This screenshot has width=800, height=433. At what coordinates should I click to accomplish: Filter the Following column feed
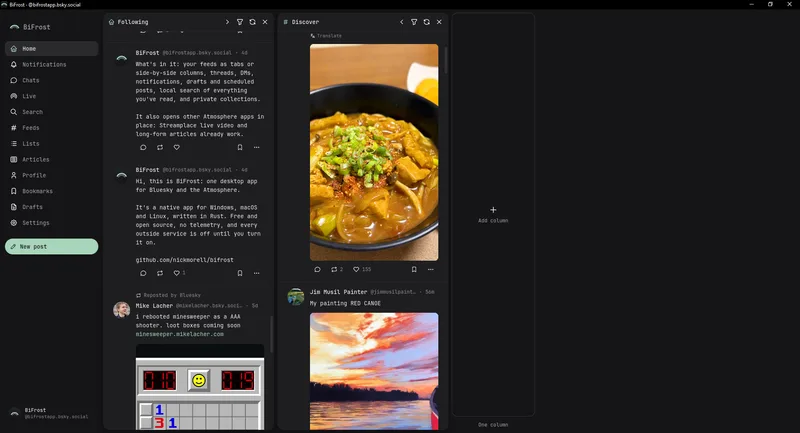click(x=240, y=22)
